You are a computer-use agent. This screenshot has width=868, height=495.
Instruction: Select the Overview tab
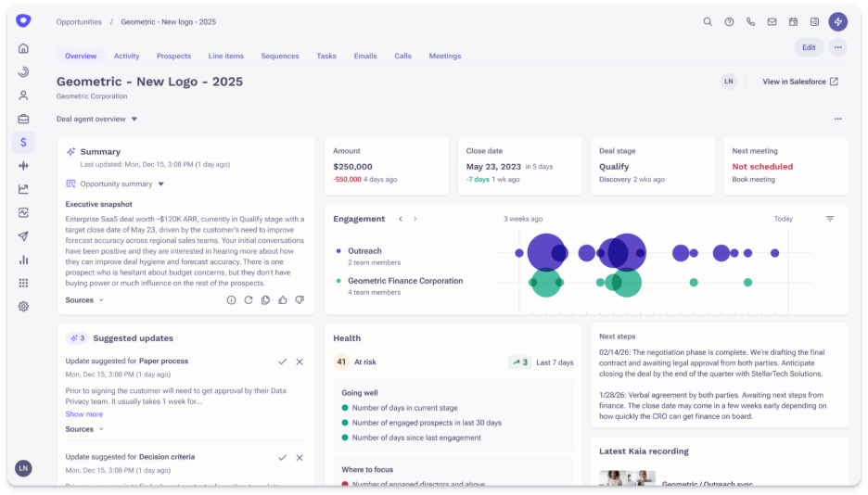pyautogui.click(x=81, y=56)
